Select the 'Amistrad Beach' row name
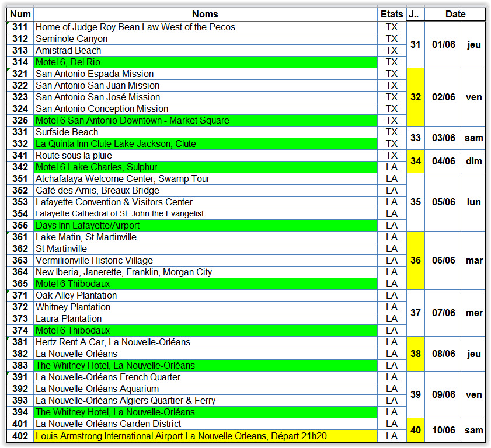 tap(206, 50)
